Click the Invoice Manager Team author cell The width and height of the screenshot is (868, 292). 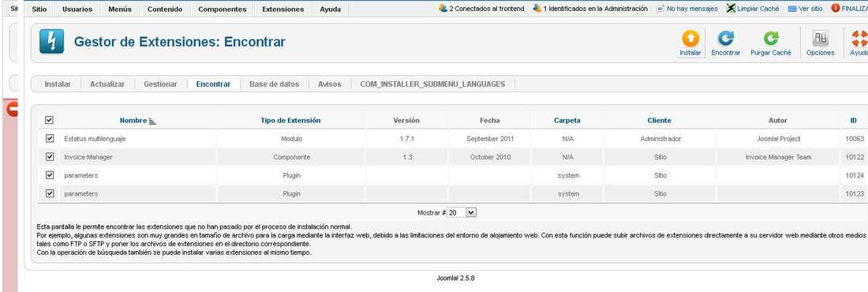[778, 157]
